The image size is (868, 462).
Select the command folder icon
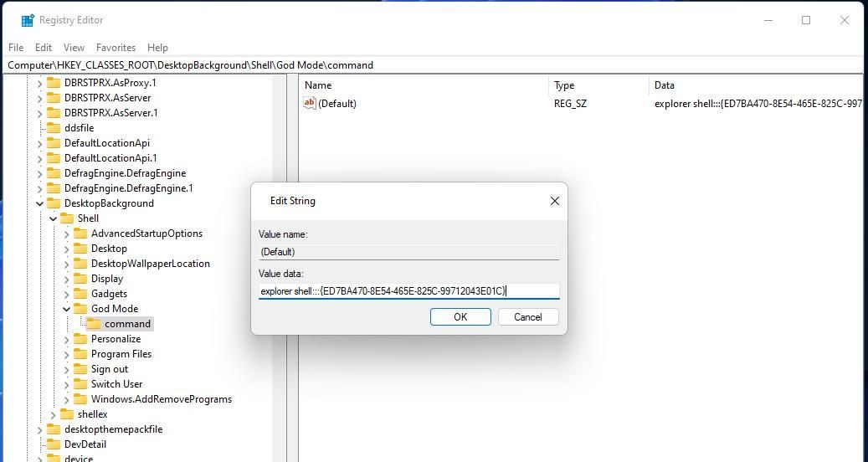tap(94, 323)
